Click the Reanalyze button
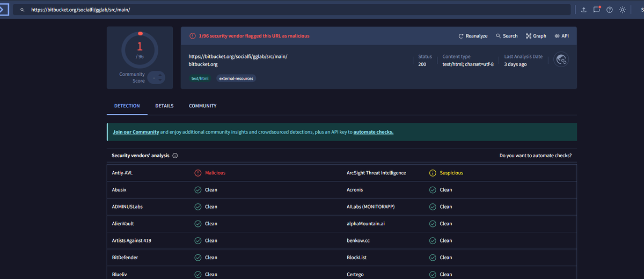This screenshot has width=644, height=279. click(473, 36)
